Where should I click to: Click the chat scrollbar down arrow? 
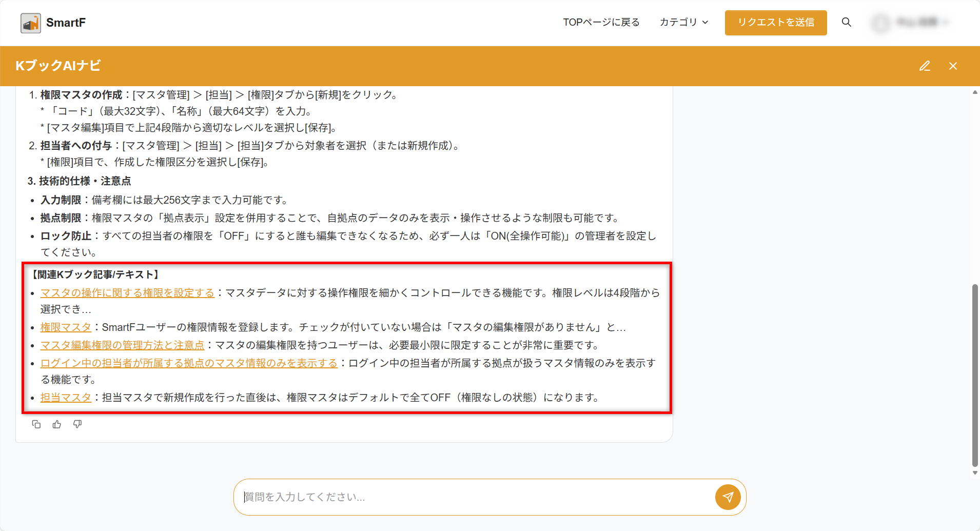tap(975, 473)
